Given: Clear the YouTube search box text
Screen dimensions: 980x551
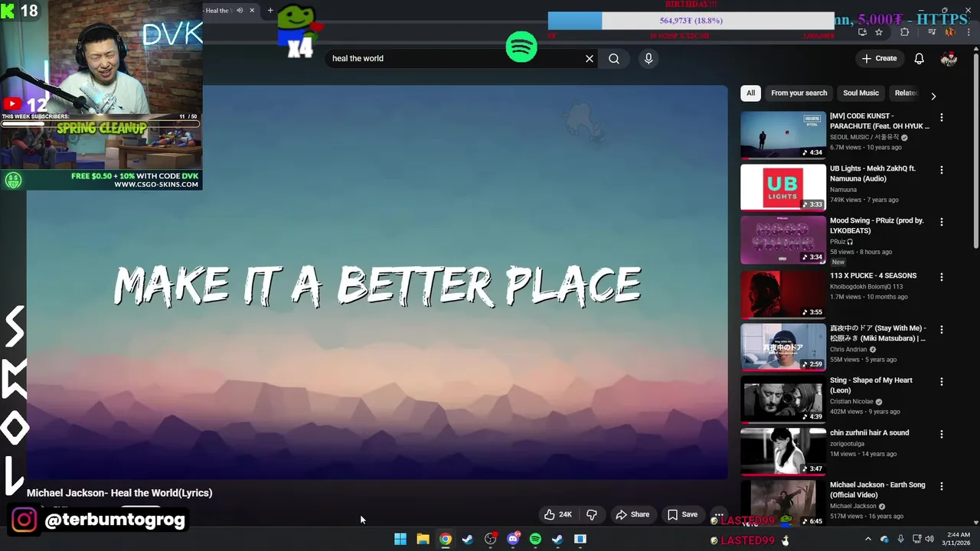Looking at the screenshot, I should (590, 58).
